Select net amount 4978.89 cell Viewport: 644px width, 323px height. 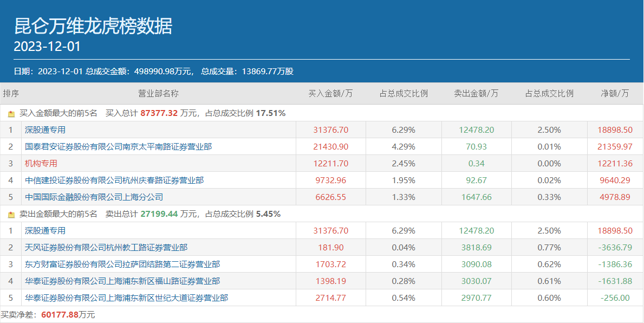[x=615, y=197]
